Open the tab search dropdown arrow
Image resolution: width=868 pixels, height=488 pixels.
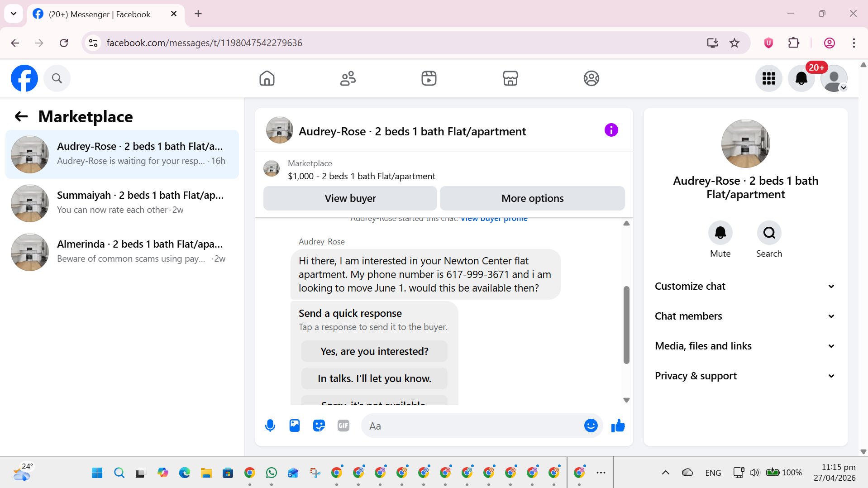tap(14, 14)
